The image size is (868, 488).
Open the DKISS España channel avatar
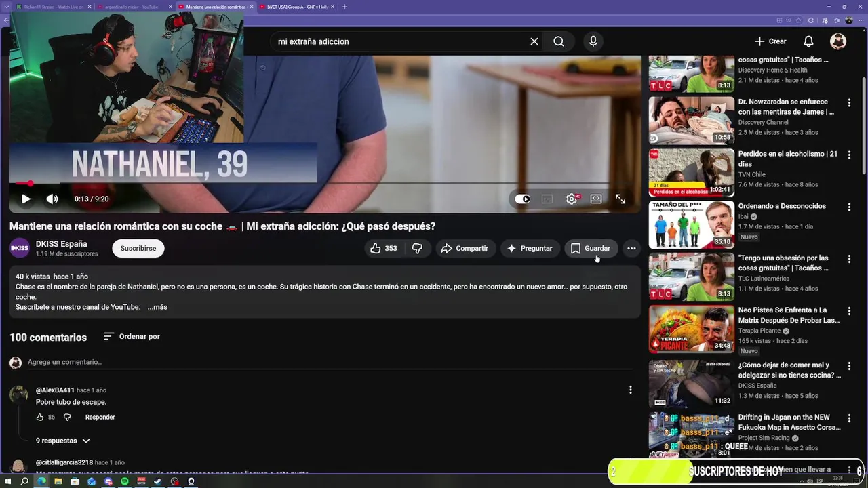click(x=20, y=248)
